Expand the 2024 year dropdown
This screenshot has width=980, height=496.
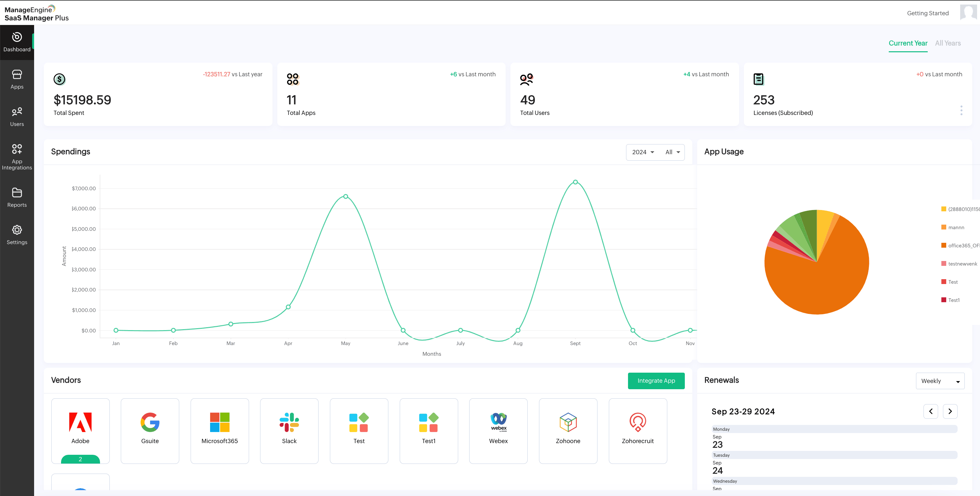pyautogui.click(x=643, y=152)
